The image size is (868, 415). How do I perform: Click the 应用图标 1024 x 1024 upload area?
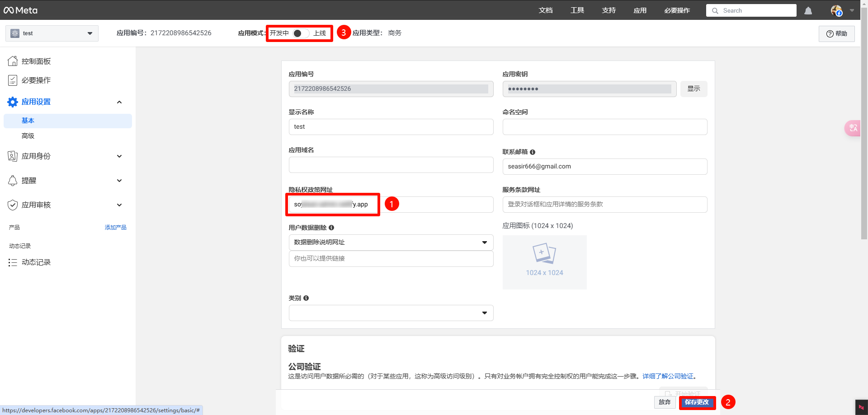coord(544,262)
